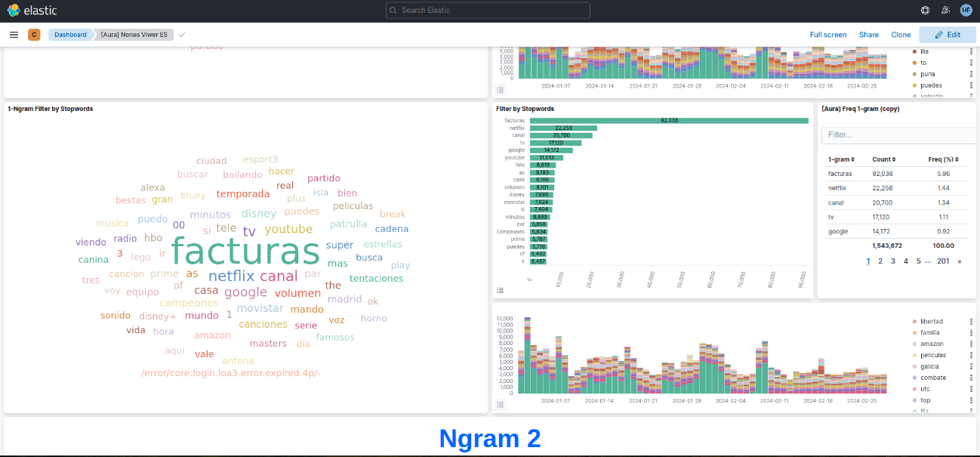Open options dots for puedes legend item
The image size is (980, 457).
971,85
